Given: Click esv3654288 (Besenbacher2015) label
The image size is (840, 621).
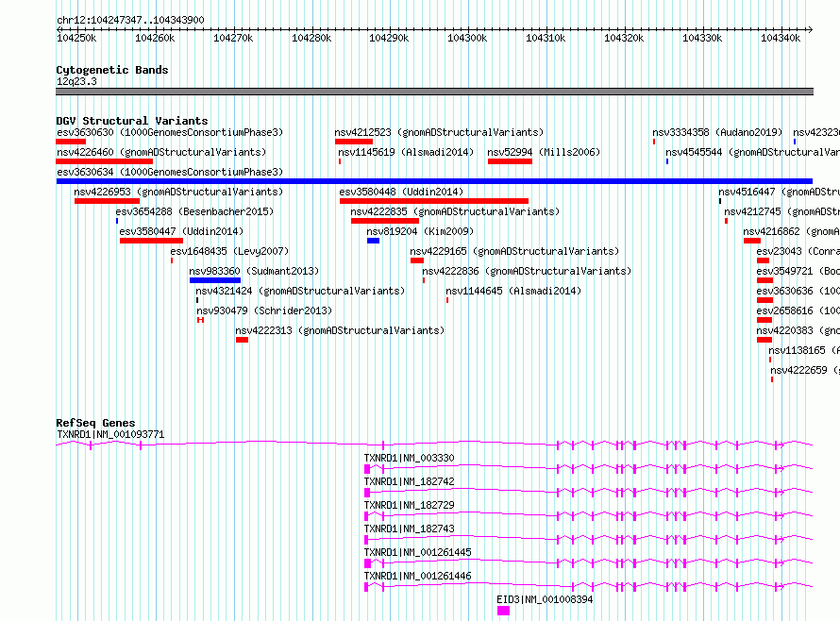Looking at the screenshot, I should click(193, 211).
